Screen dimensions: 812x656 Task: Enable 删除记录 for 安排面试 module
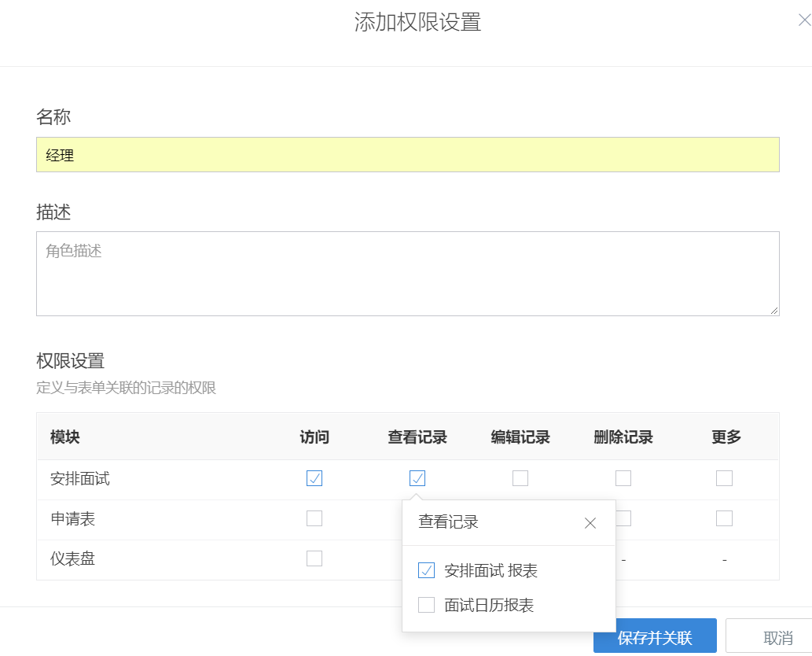623,478
